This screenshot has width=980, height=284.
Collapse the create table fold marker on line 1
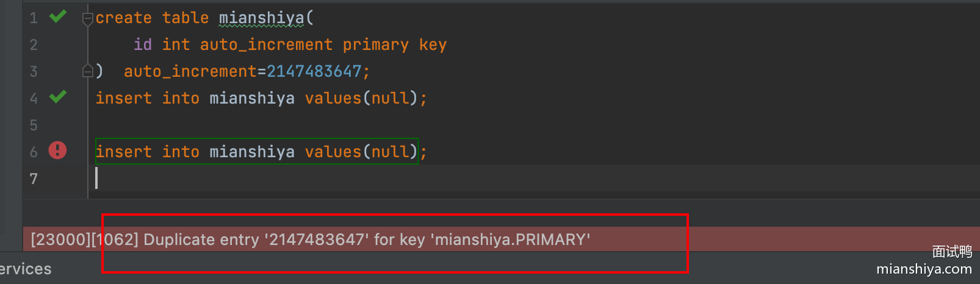point(88,19)
